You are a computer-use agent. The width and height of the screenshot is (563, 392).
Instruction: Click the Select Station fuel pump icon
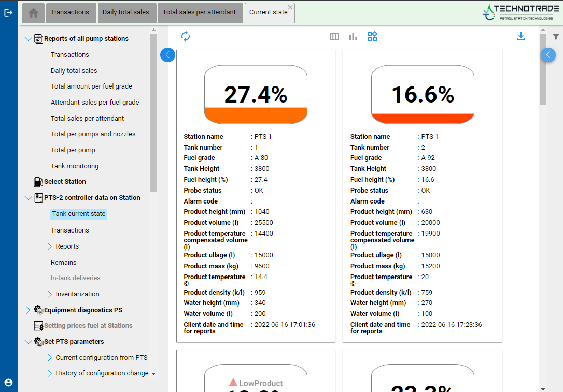coord(38,182)
